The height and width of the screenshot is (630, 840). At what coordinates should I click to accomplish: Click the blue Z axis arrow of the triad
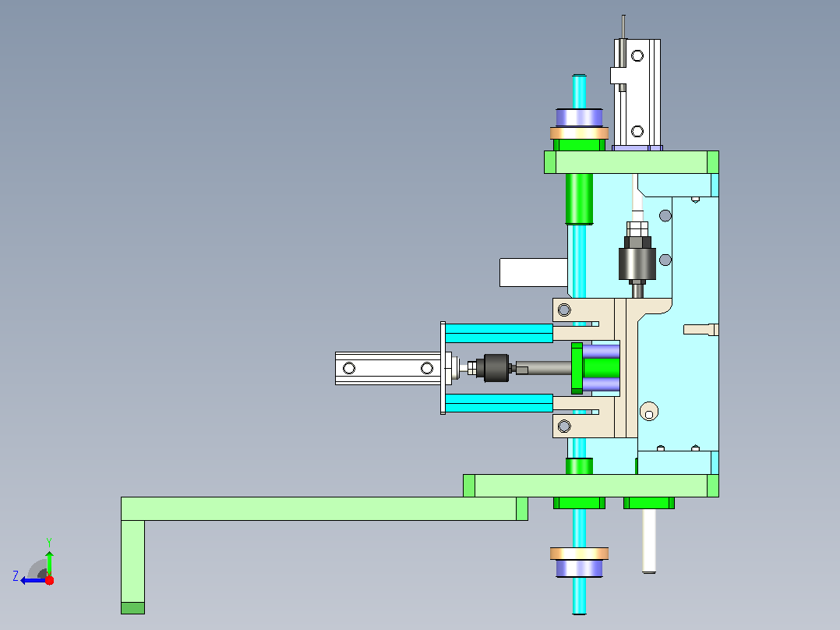[34, 580]
